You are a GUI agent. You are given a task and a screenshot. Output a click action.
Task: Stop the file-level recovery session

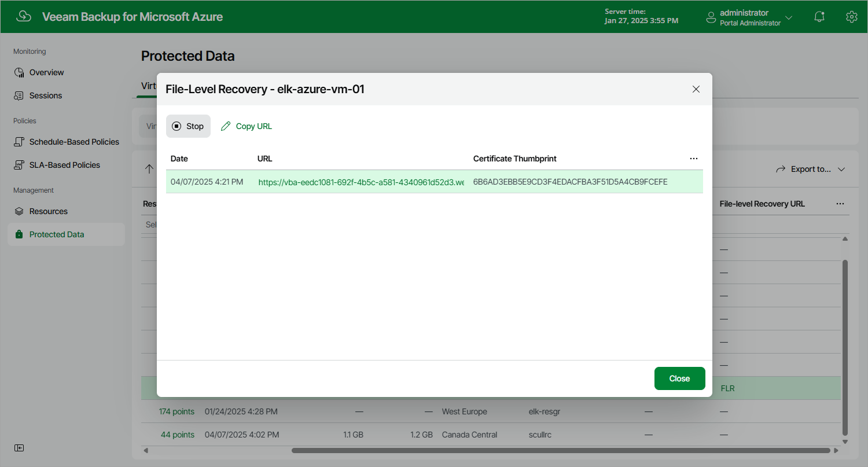coord(188,126)
